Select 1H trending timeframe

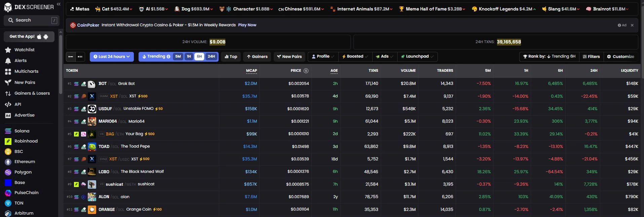tap(189, 57)
